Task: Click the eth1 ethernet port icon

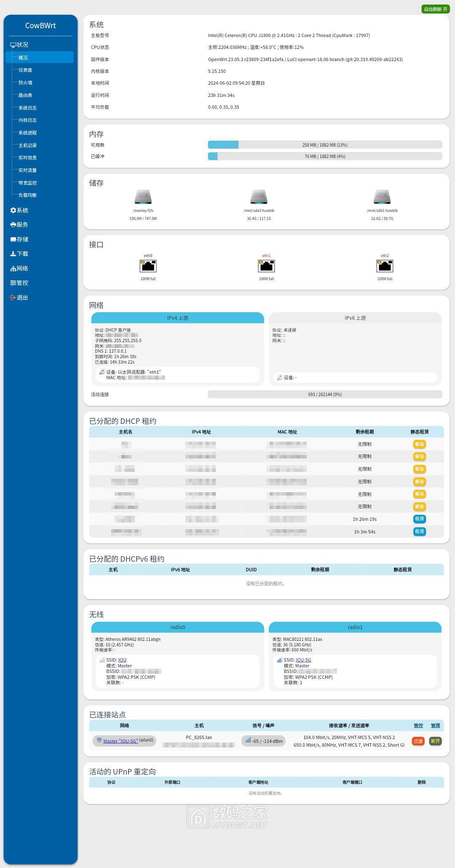Action: (x=266, y=266)
